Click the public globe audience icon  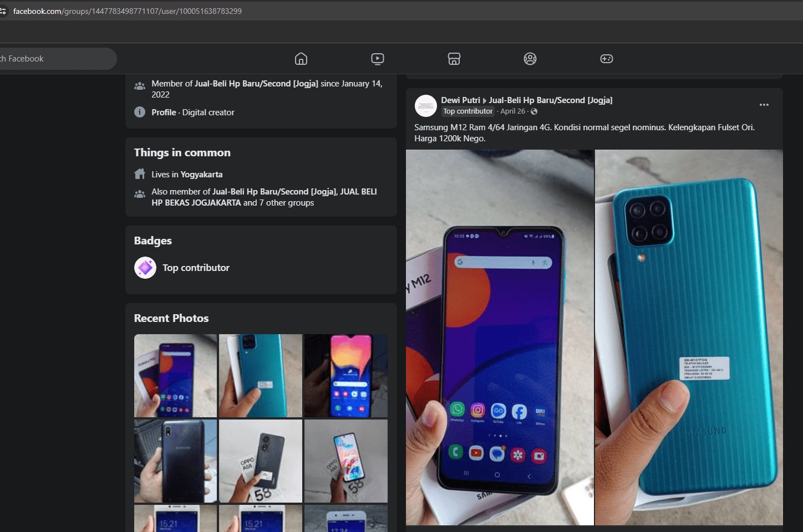[534, 111]
